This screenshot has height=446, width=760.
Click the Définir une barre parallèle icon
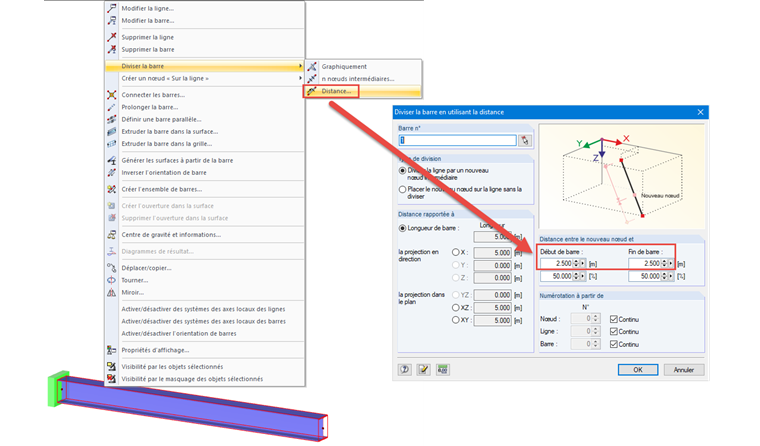pyautogui.click(x=112, y=119)
